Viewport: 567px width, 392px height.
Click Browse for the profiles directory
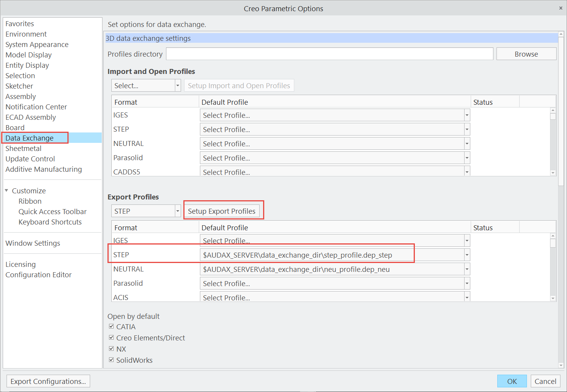pyautogui.click(x=526, y=54)
